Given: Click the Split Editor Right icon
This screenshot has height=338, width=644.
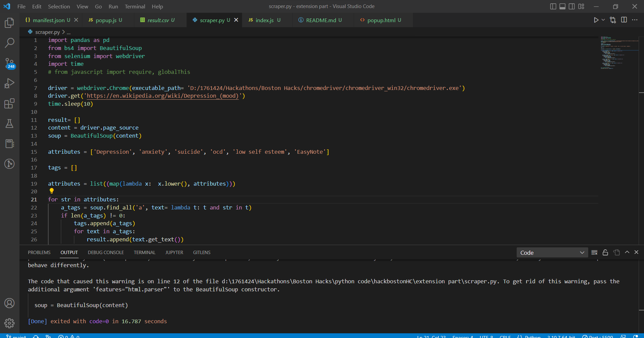Looking at the screenshot, I should (624, 20).
